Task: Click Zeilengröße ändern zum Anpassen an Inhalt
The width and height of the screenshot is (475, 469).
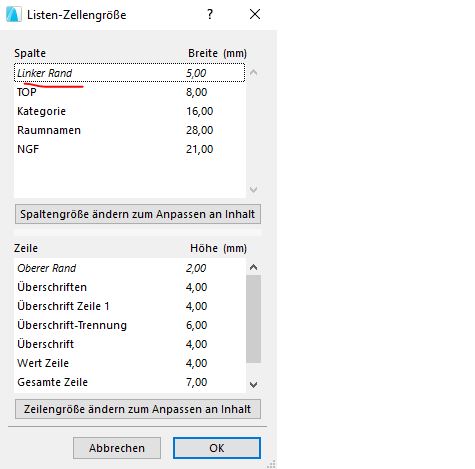Action: [138, 409]
